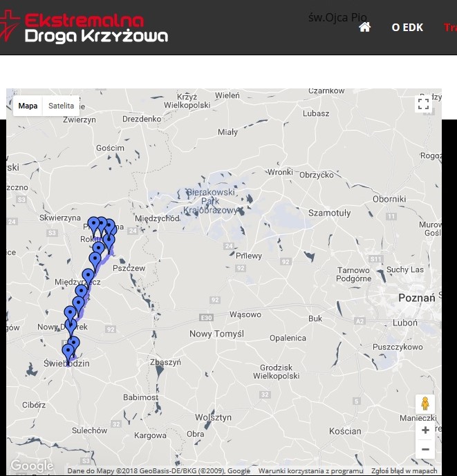The image size is (457, 476).
Task: Open Street View pegman
Action: [x=425, y=403]
